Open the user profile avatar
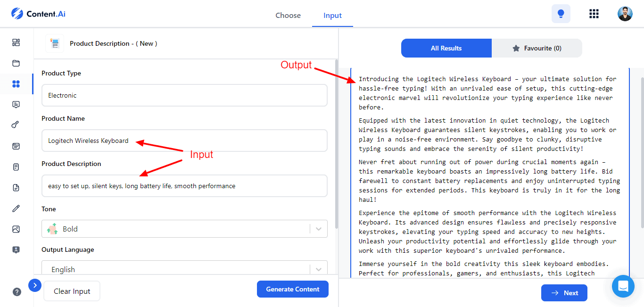The image size is (644, 307). pyautogui.click(x=625, y=14)
